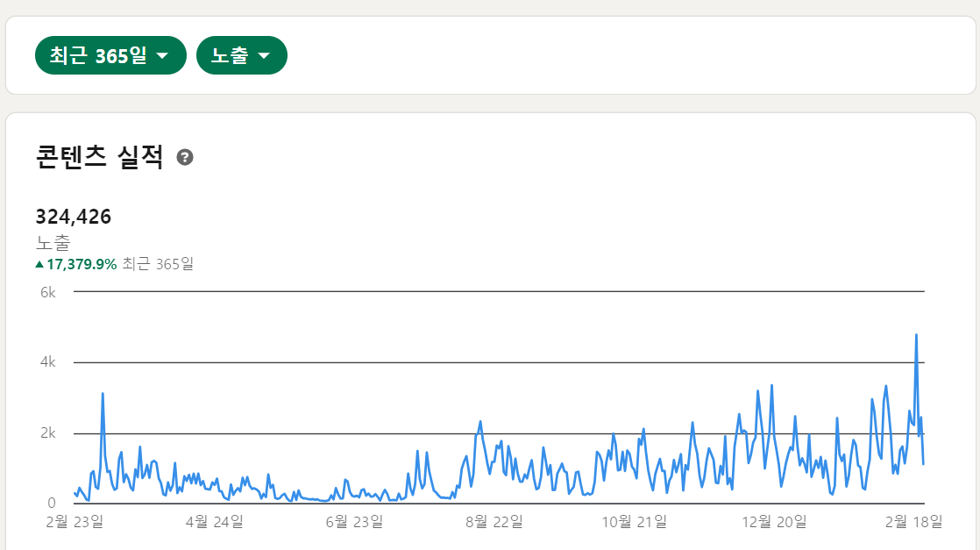Click the 6월 23일 axis label

point(354,522)
